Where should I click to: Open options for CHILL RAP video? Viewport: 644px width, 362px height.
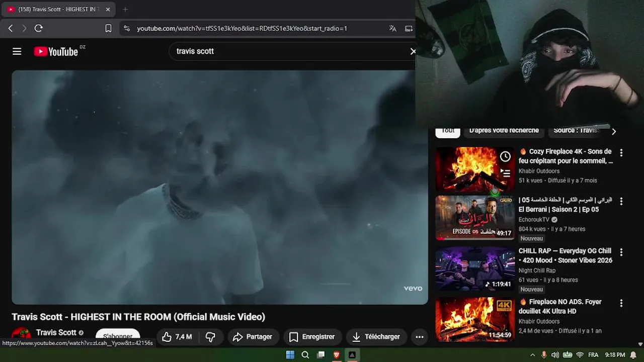pos(621,252)
